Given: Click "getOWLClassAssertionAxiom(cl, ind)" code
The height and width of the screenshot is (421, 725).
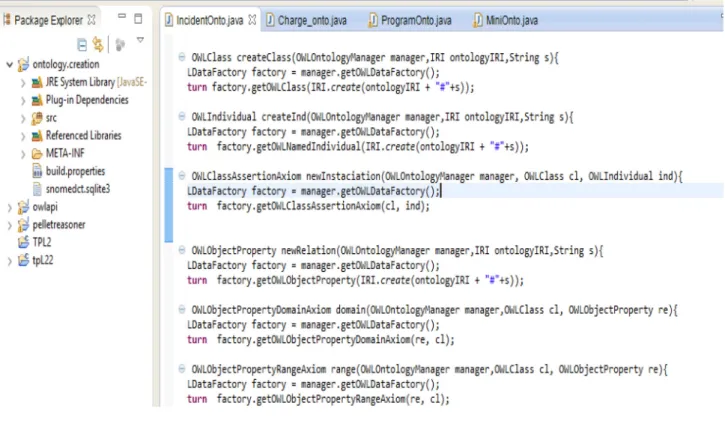Looking at the screenshot, I should 342,206.
